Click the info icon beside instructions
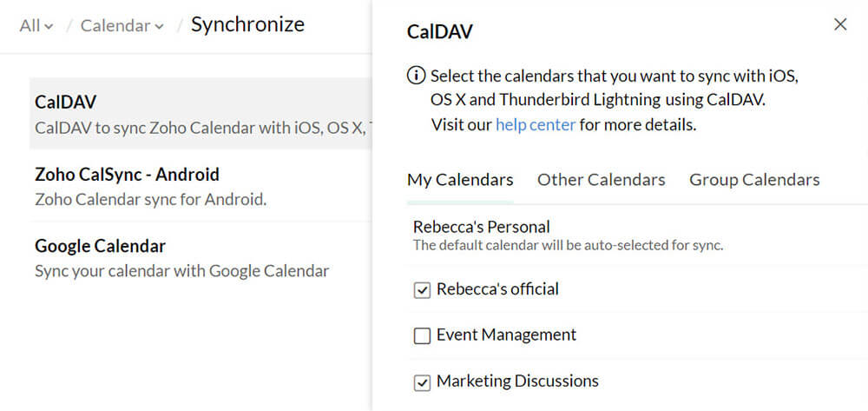 point(417,76)
